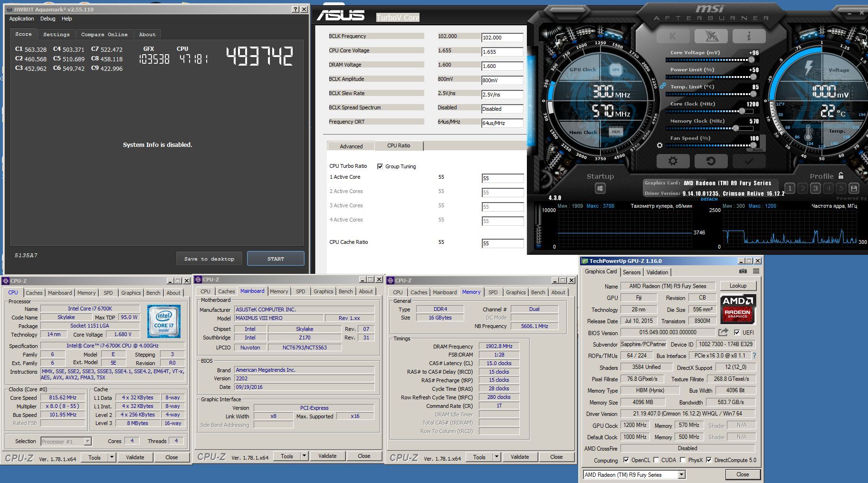Open the About tab in Aquamark
This screenshot has width=868, height=483.
147,34
